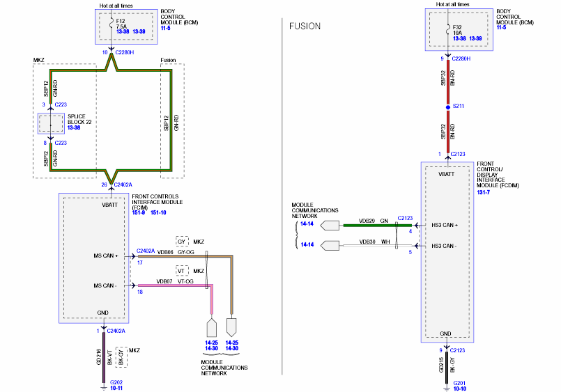The height and width of the screenshot is (392, 561).
Task: Open the 151-10 FCIM reference link
Action: (158, 212)
